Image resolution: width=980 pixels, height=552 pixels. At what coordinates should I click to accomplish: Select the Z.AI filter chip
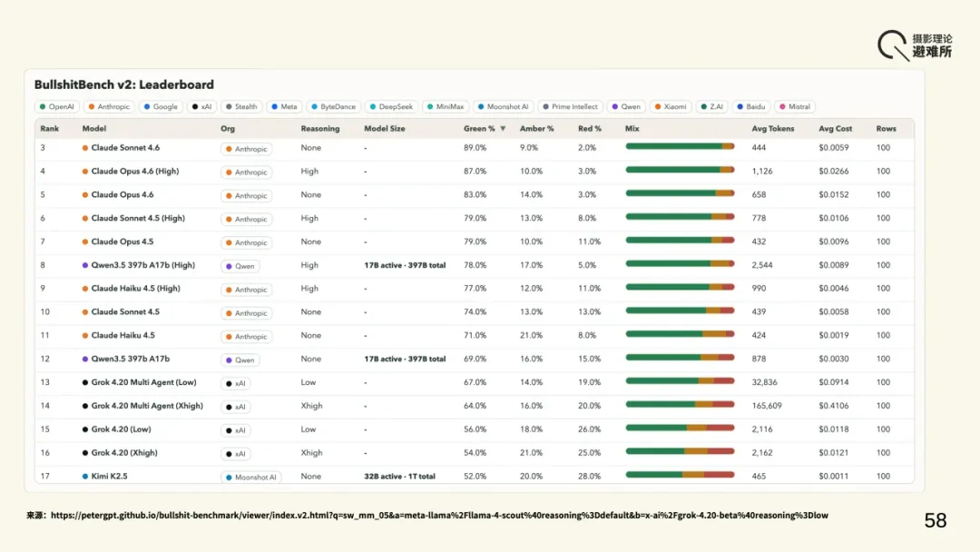coord(711,107)
